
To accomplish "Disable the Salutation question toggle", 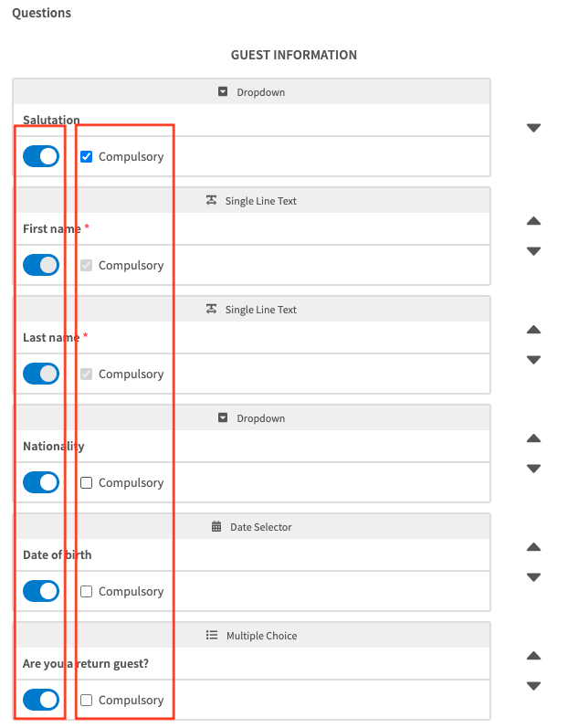I will coord(41,156).
